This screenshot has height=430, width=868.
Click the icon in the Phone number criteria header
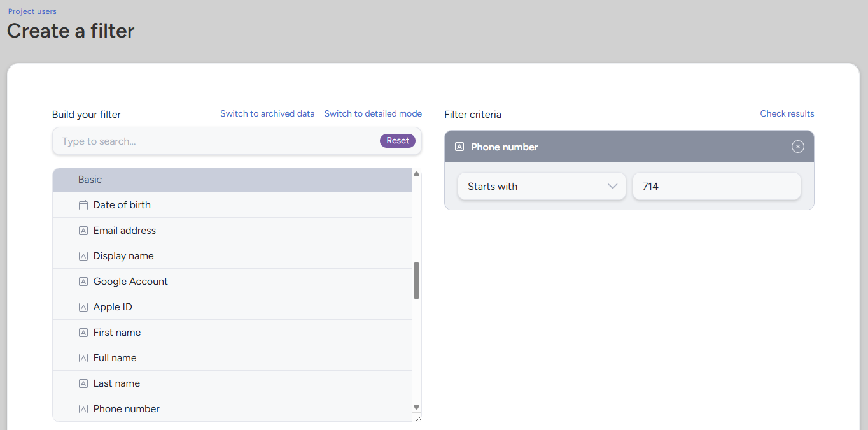(x=459, y=147)
